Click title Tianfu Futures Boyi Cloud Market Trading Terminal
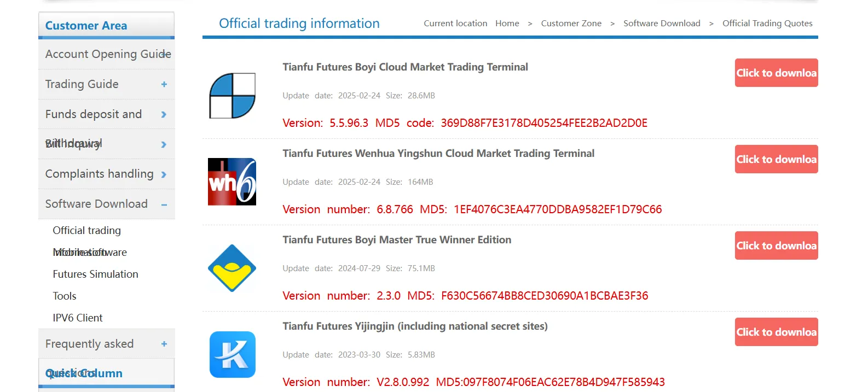This screenshot has width=868, height=392. pos(405,67)
